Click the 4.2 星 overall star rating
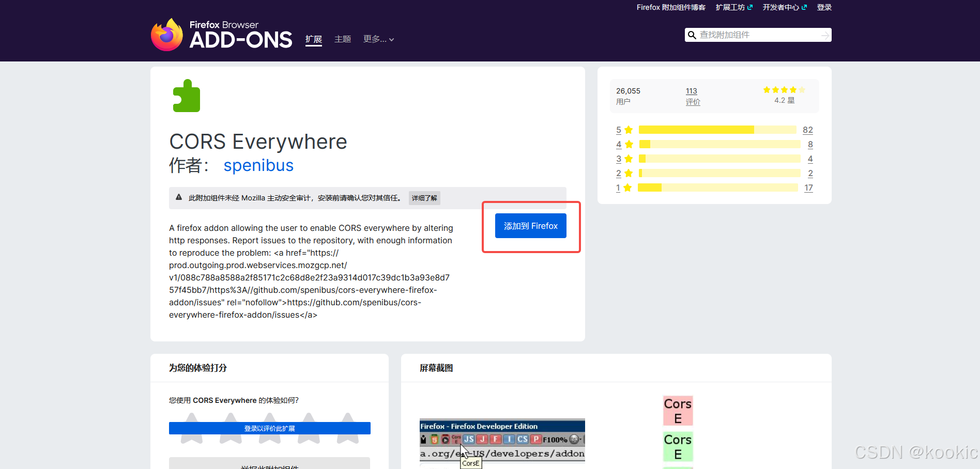Screen dimensions: 980x469 click(x=784, y=95)
